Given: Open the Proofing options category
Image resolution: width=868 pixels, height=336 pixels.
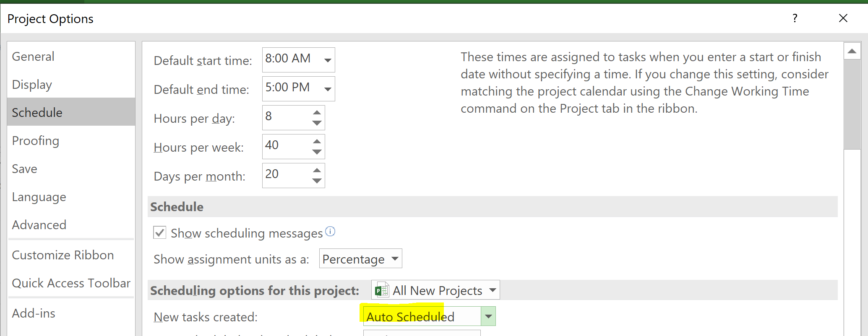Looking at the screenshot, I should [36, 141].
